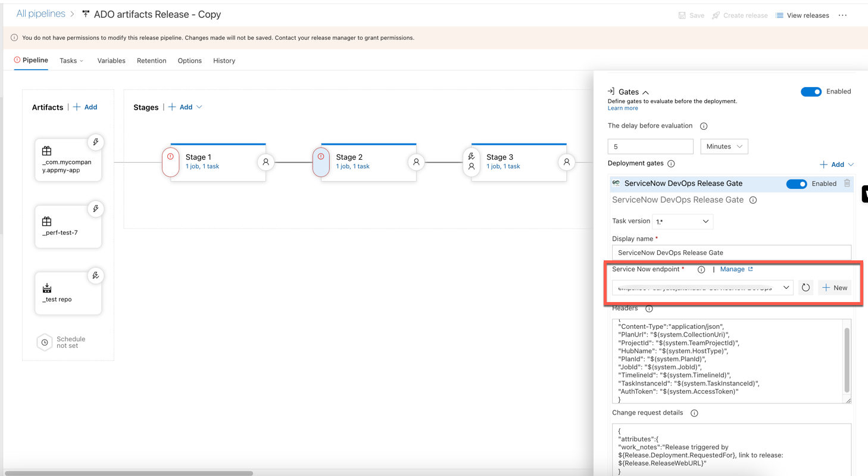Open Stage 2 post-deployment conditions

[416, 162]
